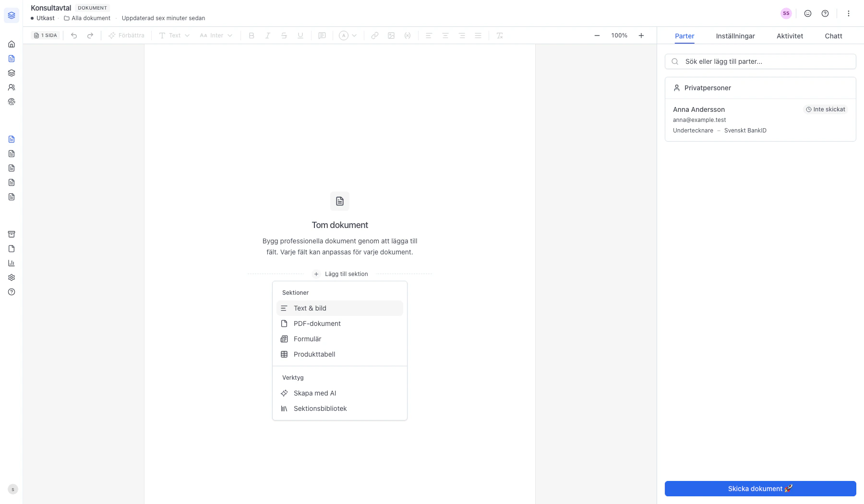The width and height of the screenshot is (864, 504).
Task: Focus the search or add parties field
Action: 760,61
